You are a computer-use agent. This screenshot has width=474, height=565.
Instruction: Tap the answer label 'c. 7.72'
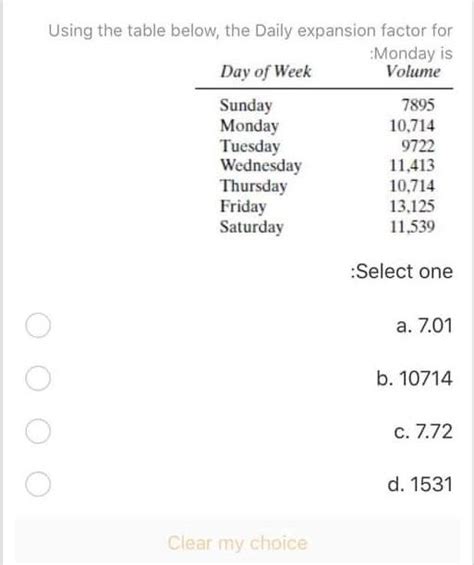(423, 431)
